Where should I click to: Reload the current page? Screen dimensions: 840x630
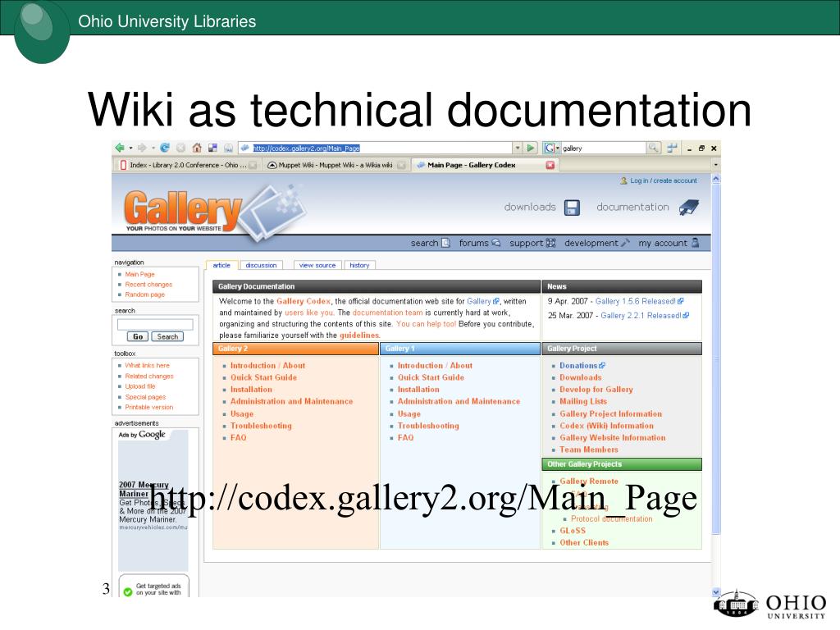coord(165,148)
